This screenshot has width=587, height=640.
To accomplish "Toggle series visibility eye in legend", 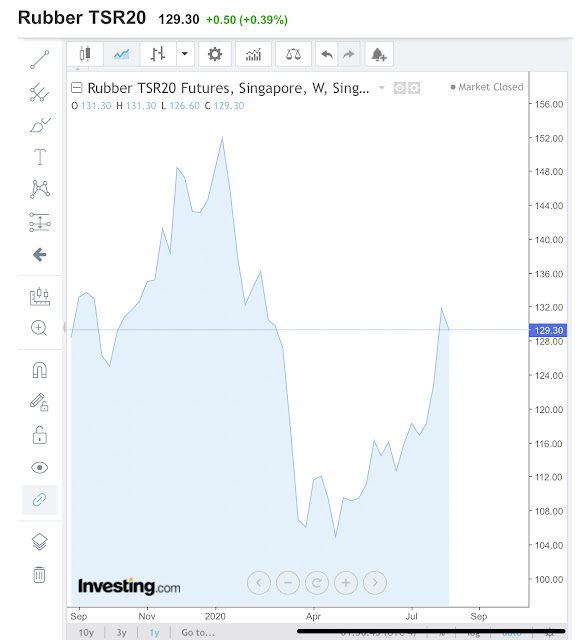I will (x=400, y=88).
